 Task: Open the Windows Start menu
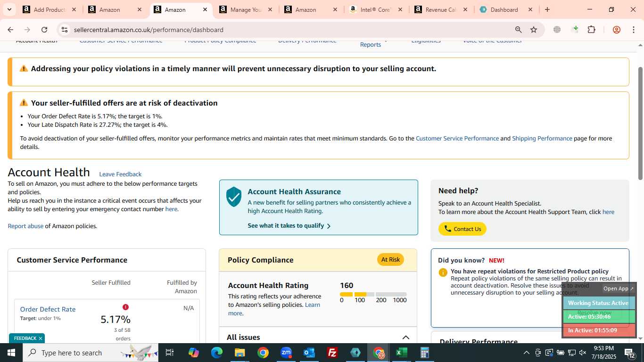coord(11,353)
